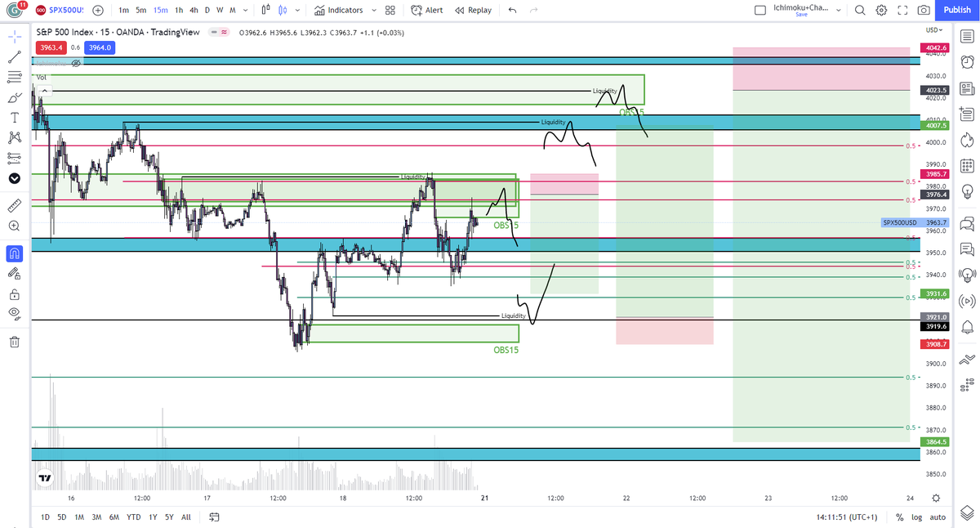Select the 5m timeframe

(141, 10)
